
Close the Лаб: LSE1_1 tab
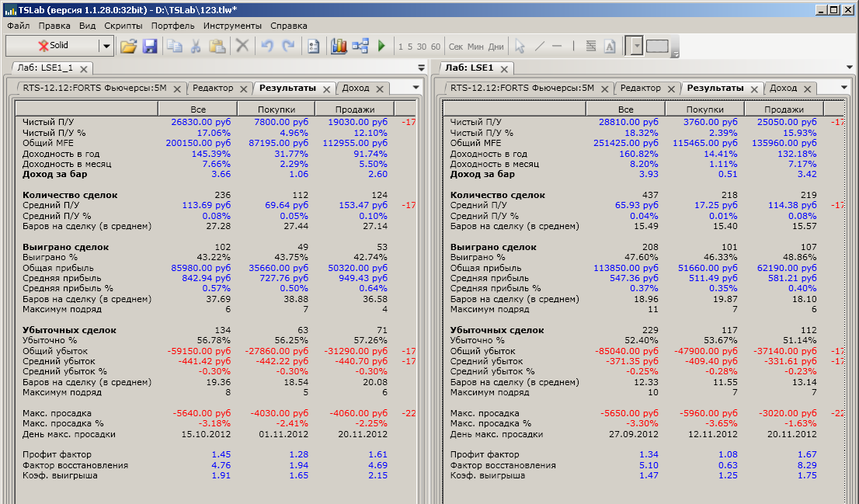[x=83, y=68]
